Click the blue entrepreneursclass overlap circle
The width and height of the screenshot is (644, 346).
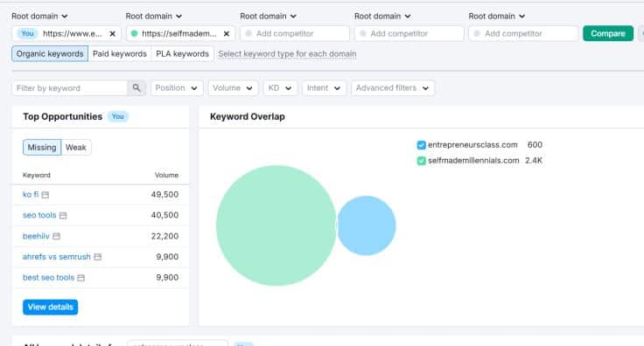[x=367, y=225]
